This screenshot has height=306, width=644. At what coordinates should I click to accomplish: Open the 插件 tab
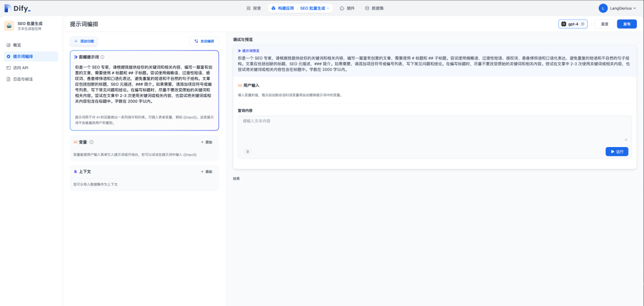[x=348, y=8]
